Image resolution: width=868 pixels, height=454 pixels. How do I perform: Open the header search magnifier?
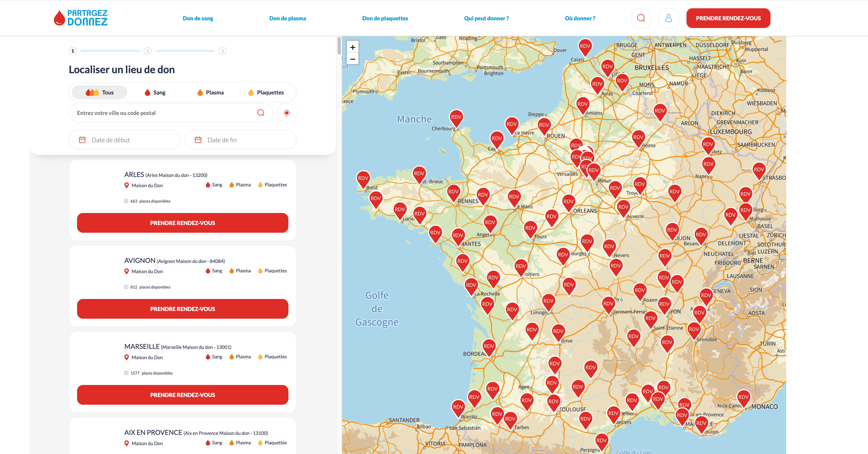pos(641,18)
